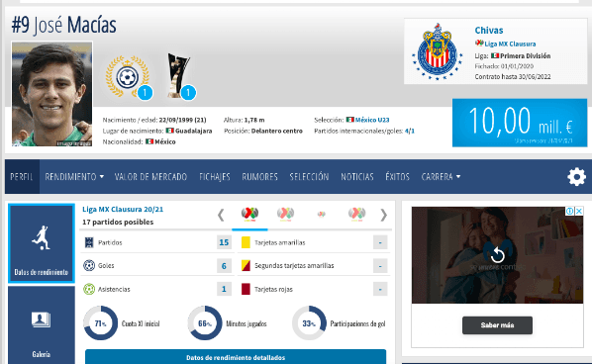The width and height of the screenshot is (592, 364).
Task: Click the Saber más ad button
Action: click(497, 325)
